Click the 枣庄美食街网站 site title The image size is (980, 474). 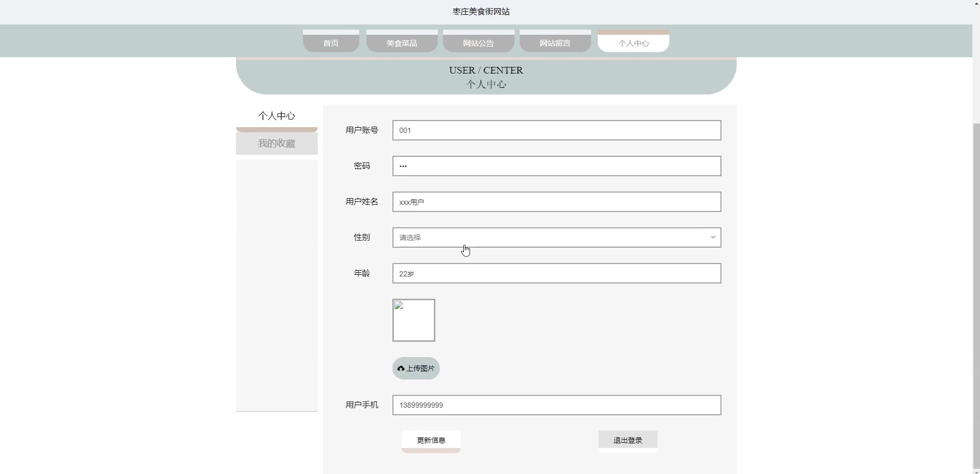pyautogui.click(x=481, y=11)
